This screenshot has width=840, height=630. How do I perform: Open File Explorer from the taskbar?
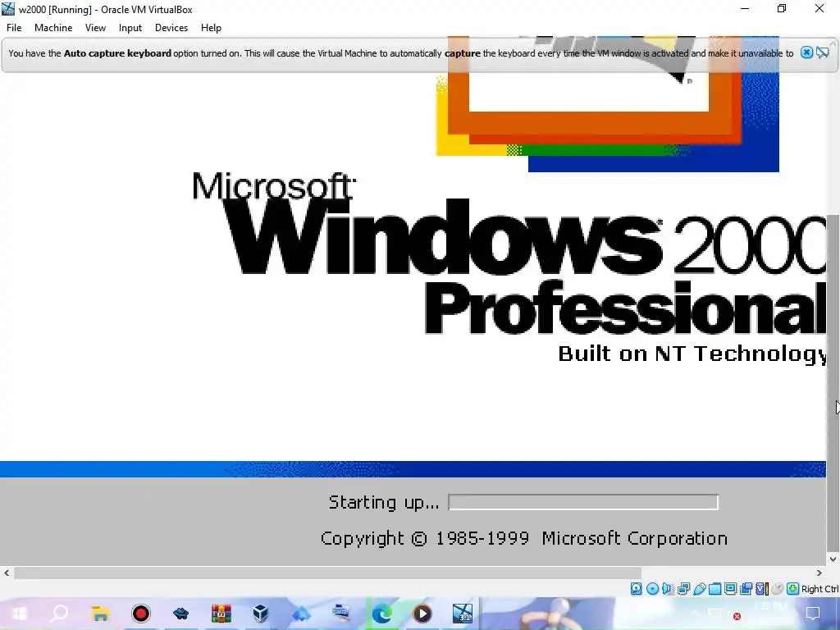tap(100, 614)
